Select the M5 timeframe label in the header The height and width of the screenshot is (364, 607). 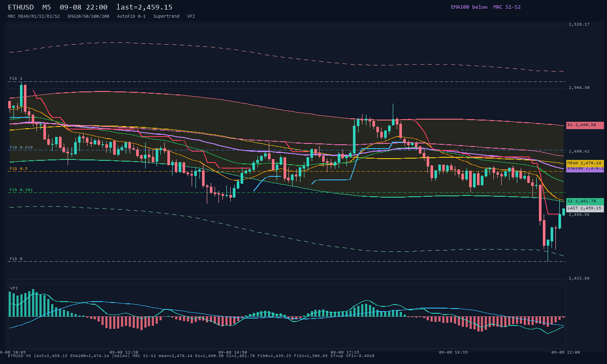[46, 7]
